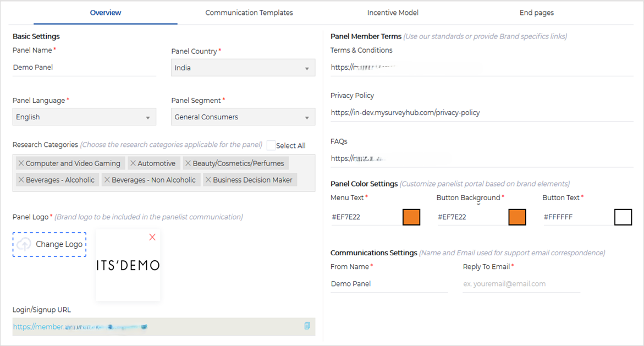Image resolution: width=644 pixels, height=346 pixels.
Task: Delete the uploaded logo with red X
Action: click(152, 237)
